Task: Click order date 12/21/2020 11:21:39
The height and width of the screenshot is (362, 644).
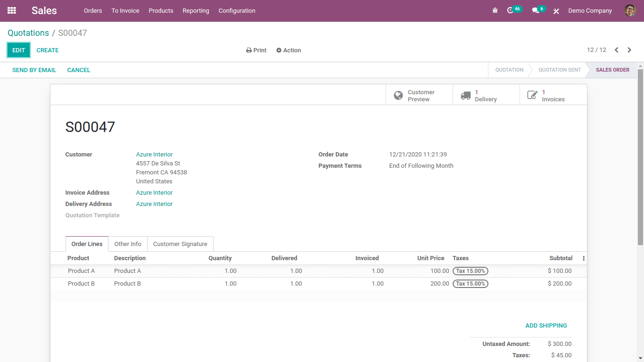Action: [x=418, y=155]
